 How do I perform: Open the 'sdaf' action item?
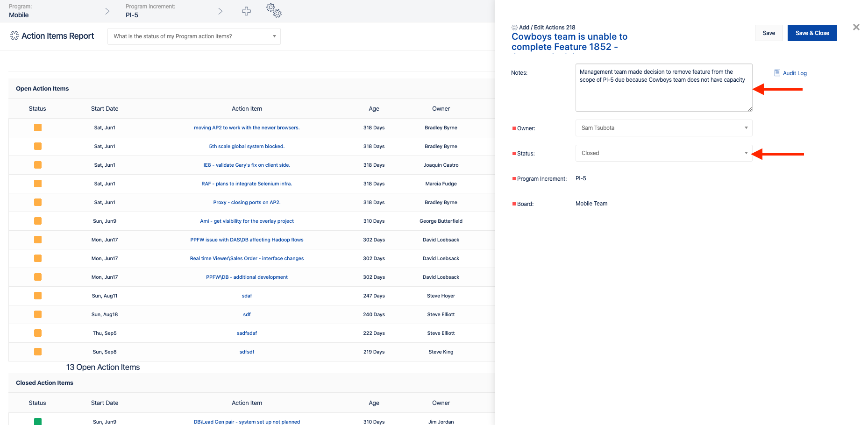pyautogui.click(x=247, y=296)
